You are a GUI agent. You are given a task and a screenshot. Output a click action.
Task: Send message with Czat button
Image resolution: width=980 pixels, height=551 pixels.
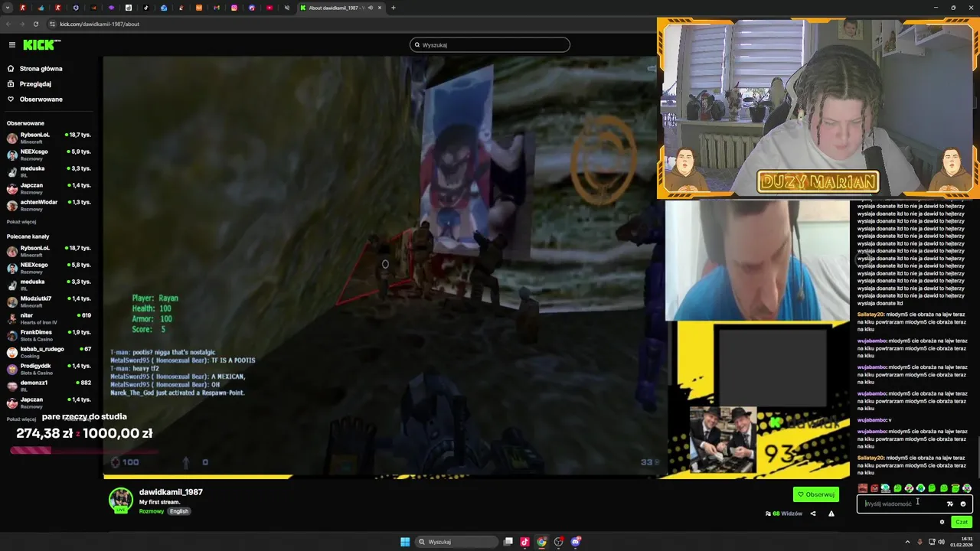962,522
